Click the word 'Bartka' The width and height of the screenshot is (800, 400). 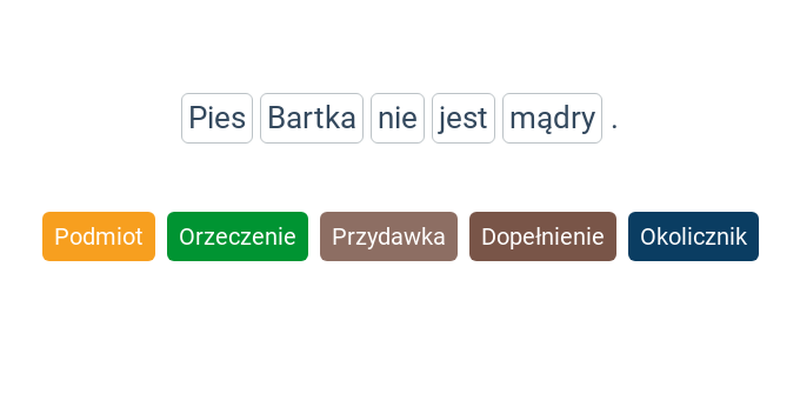312,118
